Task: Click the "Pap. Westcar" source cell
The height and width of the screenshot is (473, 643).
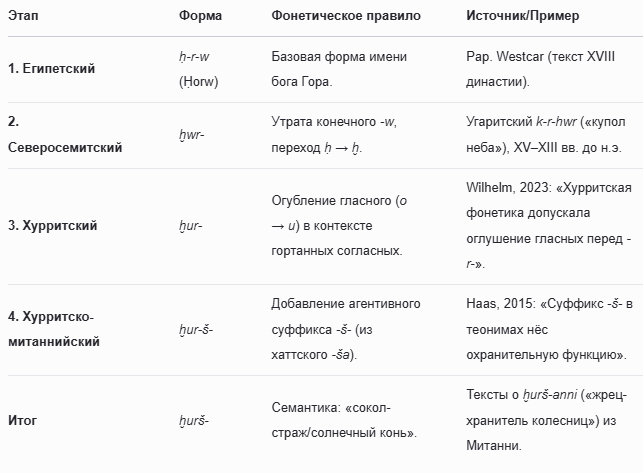Action: click(541, 70)
